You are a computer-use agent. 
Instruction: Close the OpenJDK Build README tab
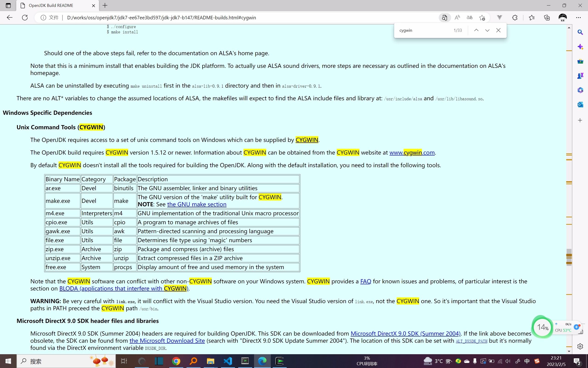point(93,6)
